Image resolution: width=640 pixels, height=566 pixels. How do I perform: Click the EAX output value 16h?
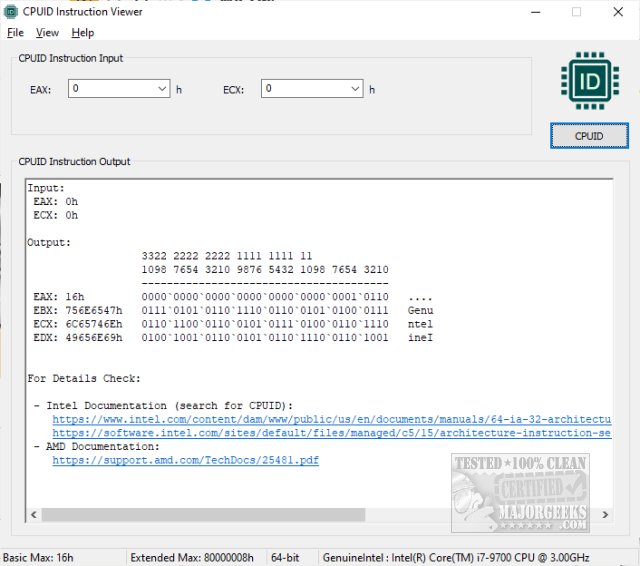[75, 297]
